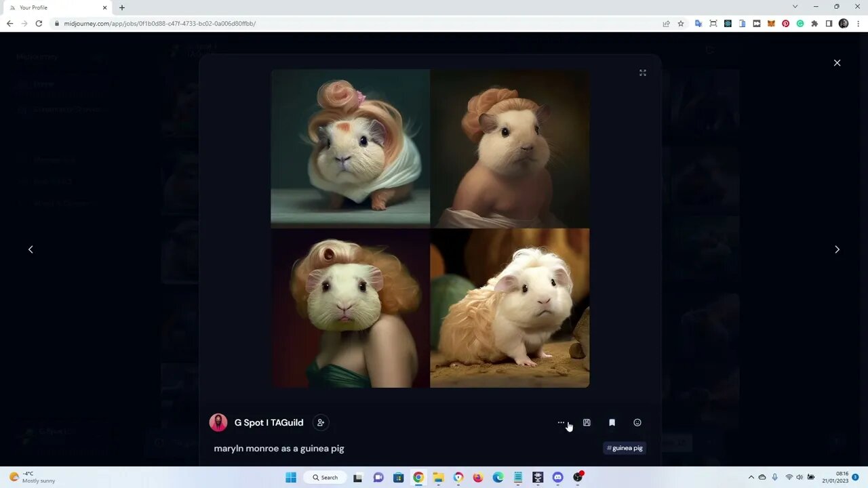Open the OBS Studio taskbar icon
This screenshot has width=868, height=488.
578,477
